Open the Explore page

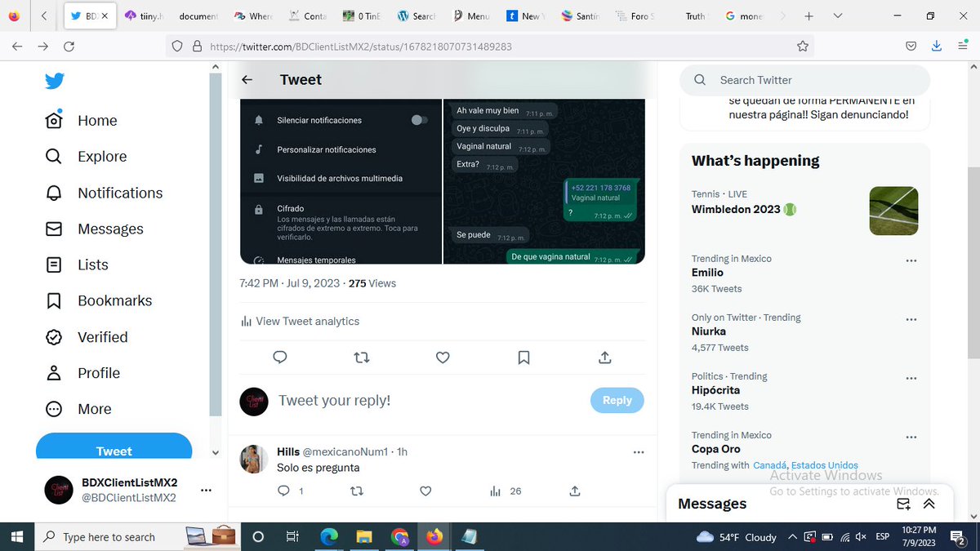coord(87,156)
